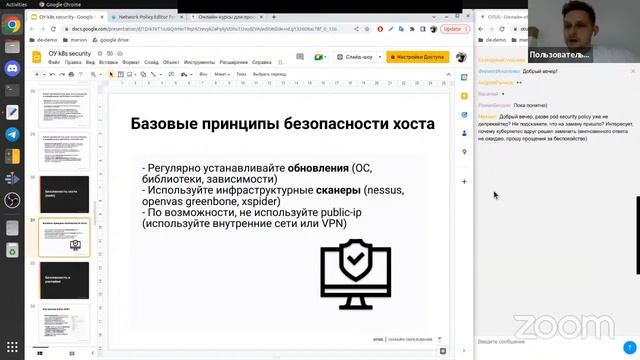
Task: Open the Формат menu
Action: click(131, 62)
